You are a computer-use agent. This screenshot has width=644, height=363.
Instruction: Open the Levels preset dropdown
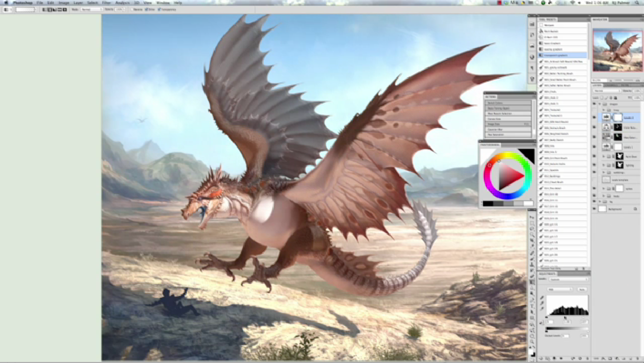(x=569, y=279)
